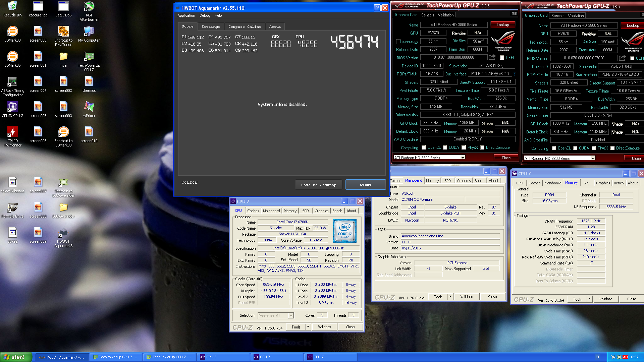
Task: Toggle PhysX checkbox in left GPU-Z
Action: (x=464, y=147)
